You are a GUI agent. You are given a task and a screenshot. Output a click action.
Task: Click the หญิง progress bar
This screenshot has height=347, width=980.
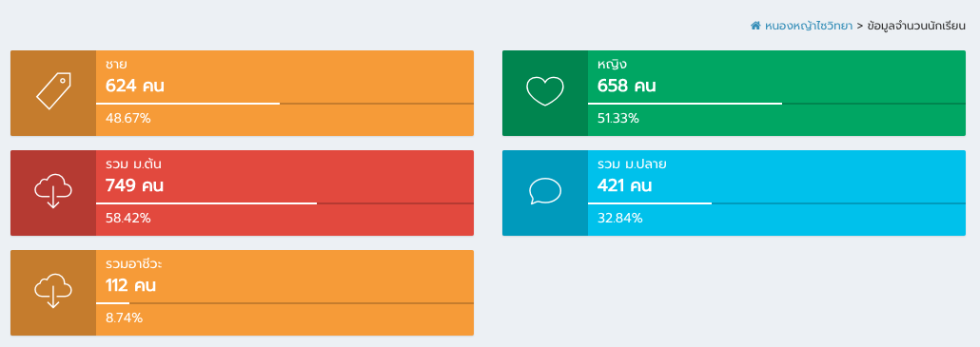[776, 103]
